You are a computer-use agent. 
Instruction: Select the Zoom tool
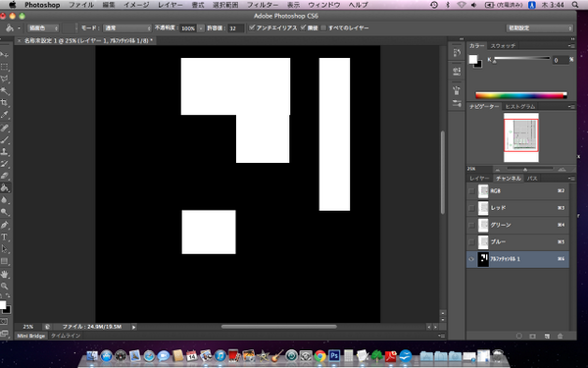tap(5, 287)
